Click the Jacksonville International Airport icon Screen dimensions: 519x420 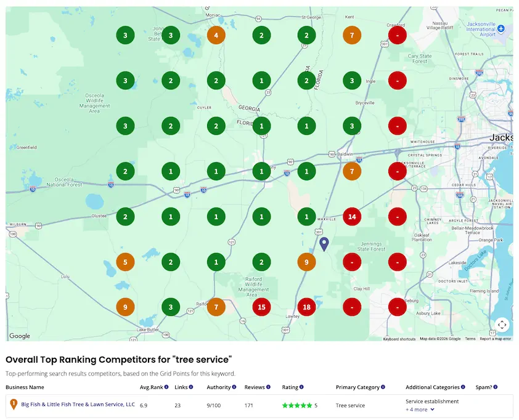pyautogui.click(x=501, y=29)
